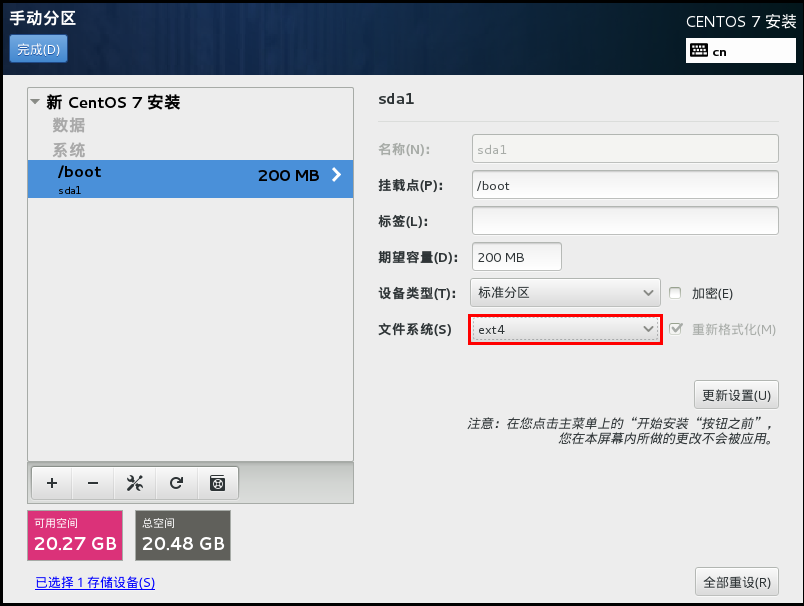Collapse the 新 CentOS 7 安装 tree section
This screenshot has width=804, height=606.
click(x=35, y=102)
